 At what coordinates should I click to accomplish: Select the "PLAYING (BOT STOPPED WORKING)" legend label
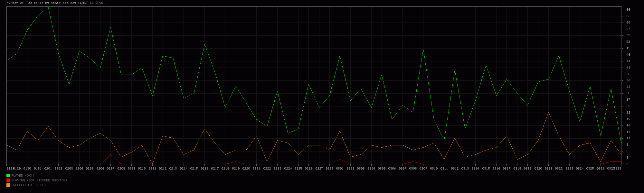coord(39,180)
